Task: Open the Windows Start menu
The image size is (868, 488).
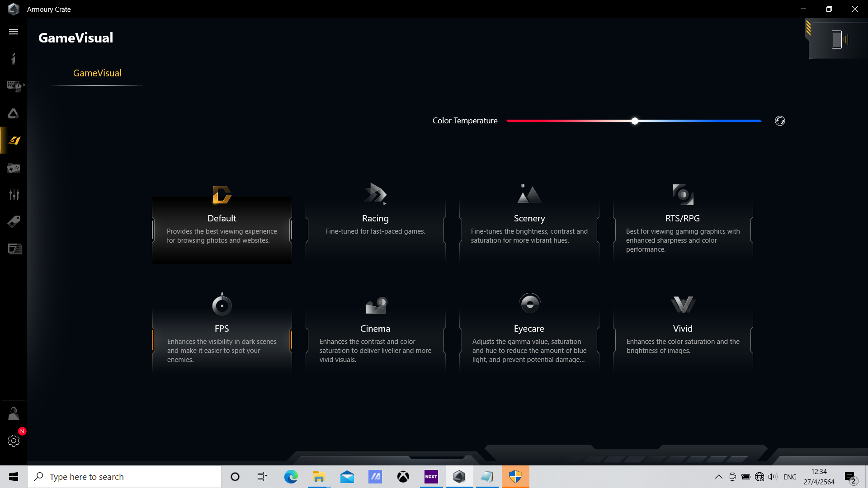Action: click(14, 477)
